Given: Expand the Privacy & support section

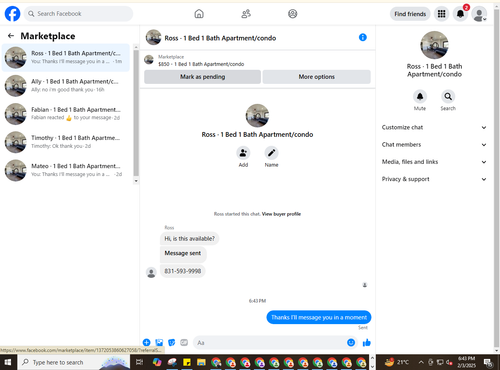Looking at the screenshot, I should click(434, 179).
